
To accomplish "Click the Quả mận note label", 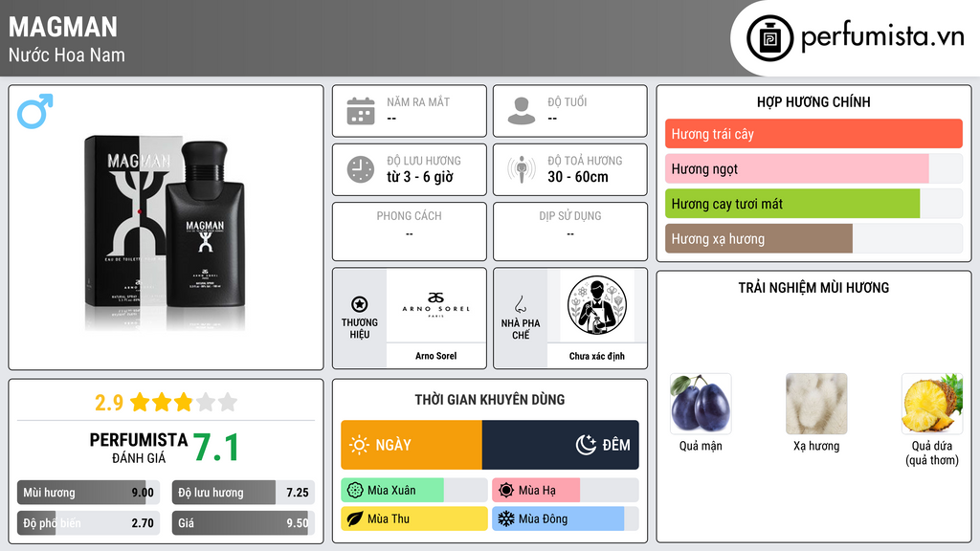I will tap(701, 446).
